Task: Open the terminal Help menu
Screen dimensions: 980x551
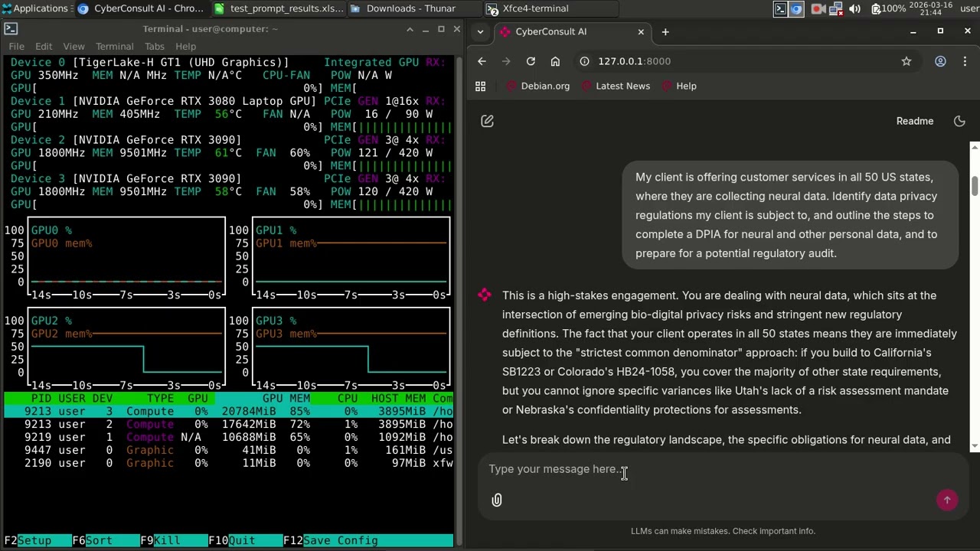Action: 185,47
